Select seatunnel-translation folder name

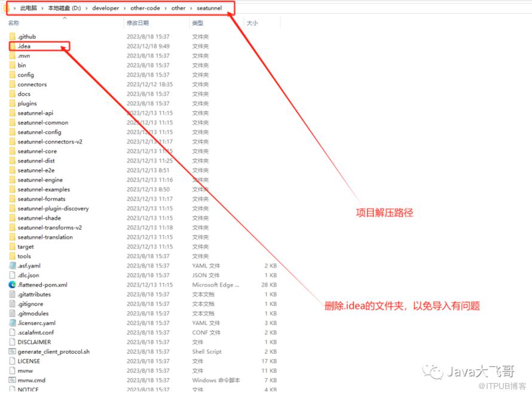(x=45, y=237)
